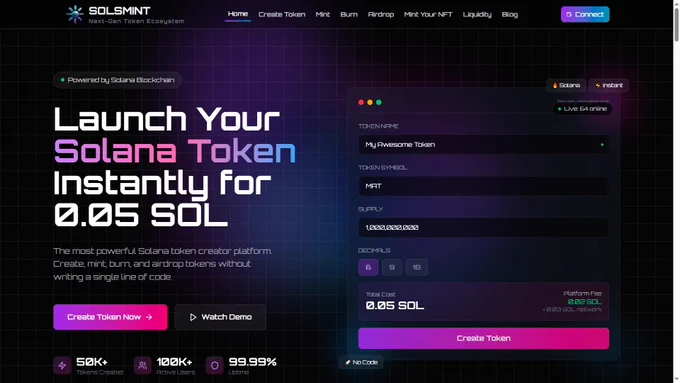Viewport: 680px width, 383px height.
Task: Click the Instant lightning badge
Action: tap(608, 85)
